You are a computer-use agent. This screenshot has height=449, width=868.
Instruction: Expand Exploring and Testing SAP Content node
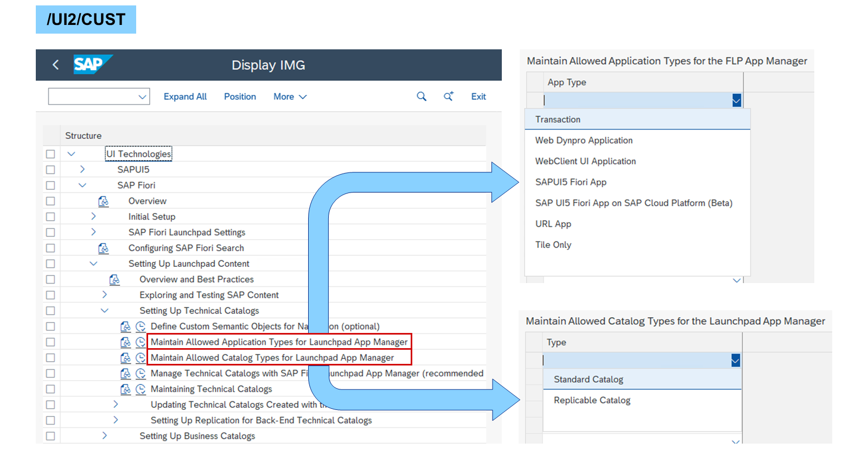coord(105,295)
